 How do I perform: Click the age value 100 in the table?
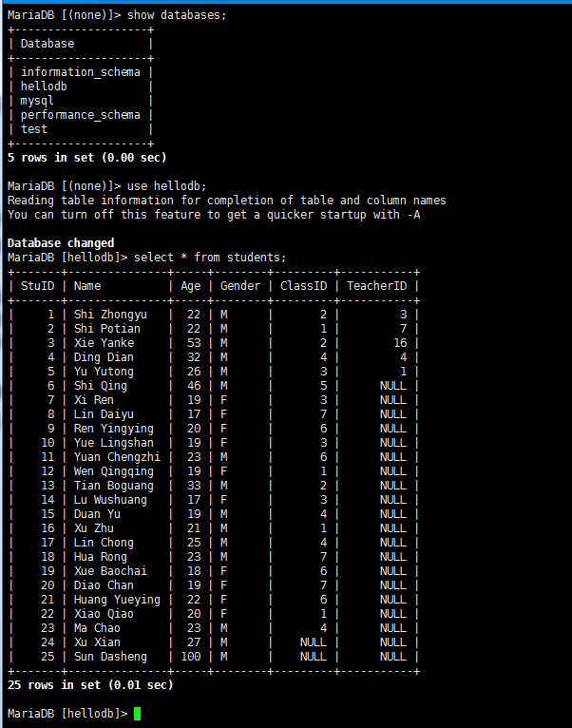click(191, 657)
